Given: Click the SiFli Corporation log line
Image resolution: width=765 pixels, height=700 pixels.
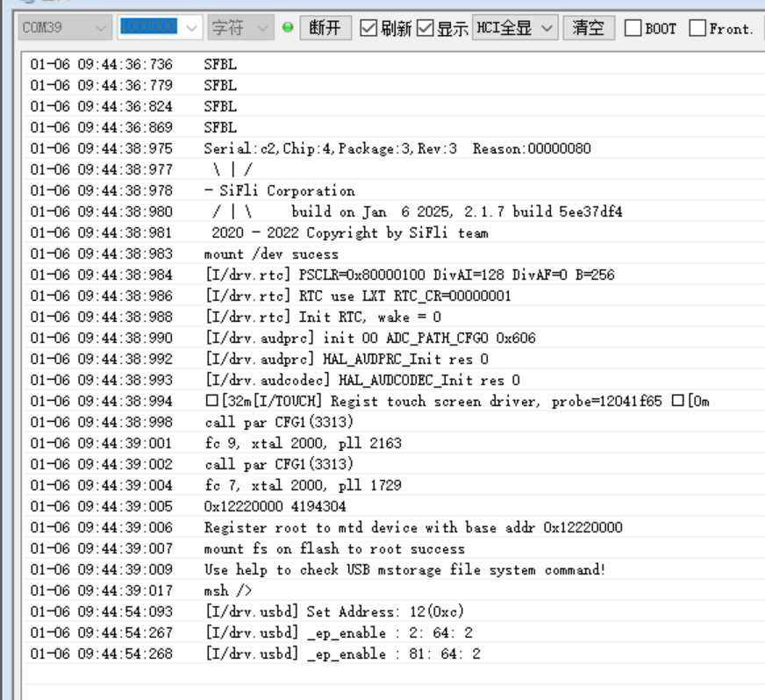Looking at the screenshot, I should point(279,190).
